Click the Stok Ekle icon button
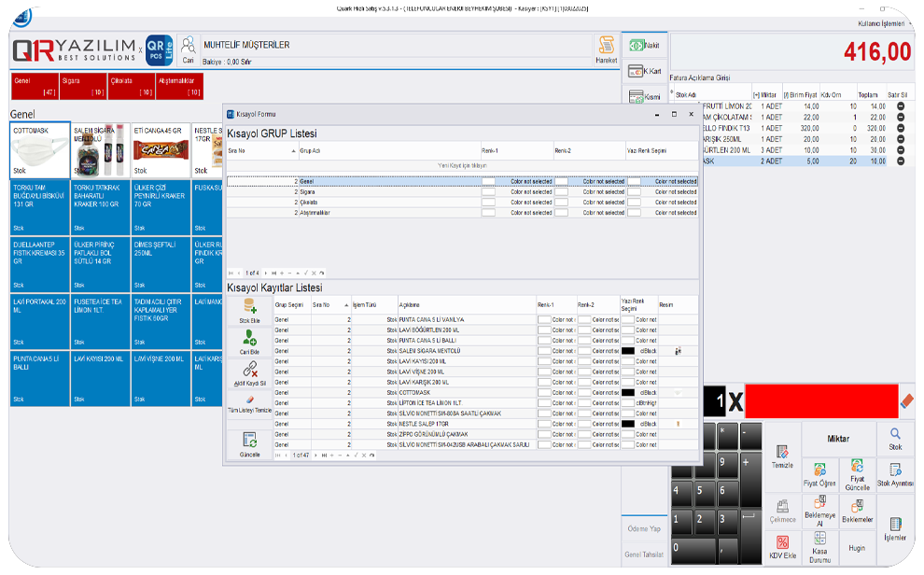Image resolution: width=924 pixels, height=575 pixels. click(249, 307)
